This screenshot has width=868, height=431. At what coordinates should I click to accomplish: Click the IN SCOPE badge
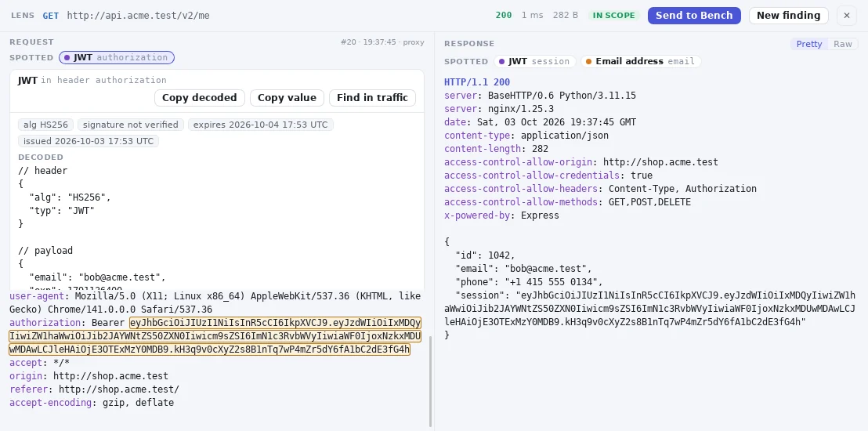click(614, 16)
